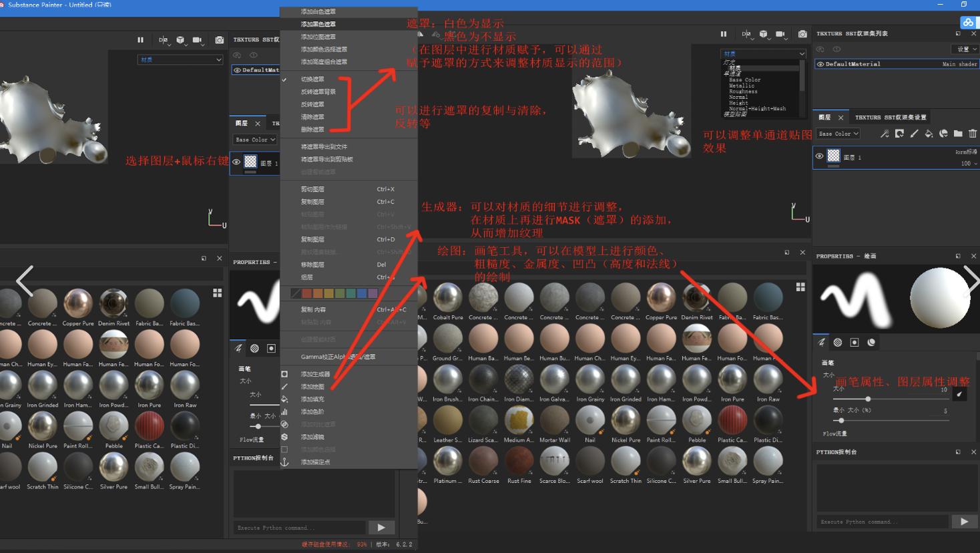Click the paint brush icon in layers toolbar

pyautogui.click(x=914, y=134)
